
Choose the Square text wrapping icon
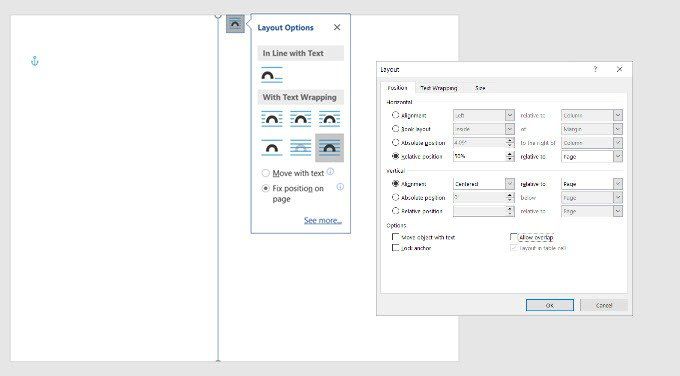point(272,118)
